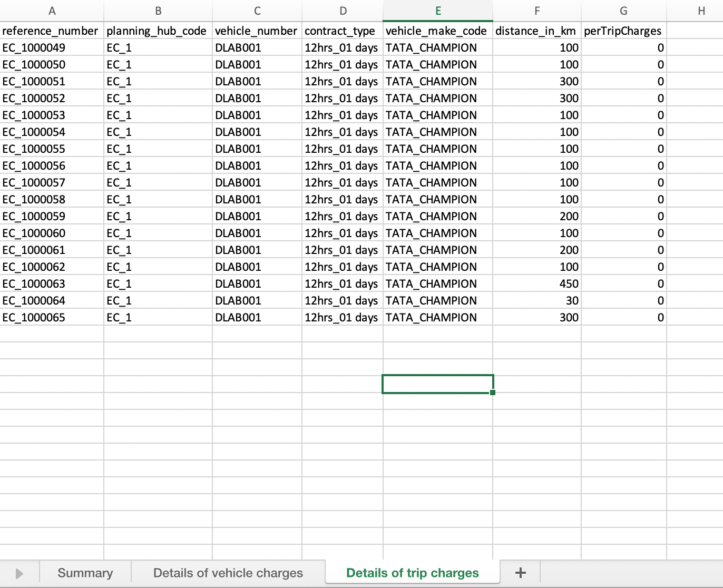The height and width of the screenshot is (588, 723).
Task: Click the fill handle of selected cell
Action: [x=492, y=393]
